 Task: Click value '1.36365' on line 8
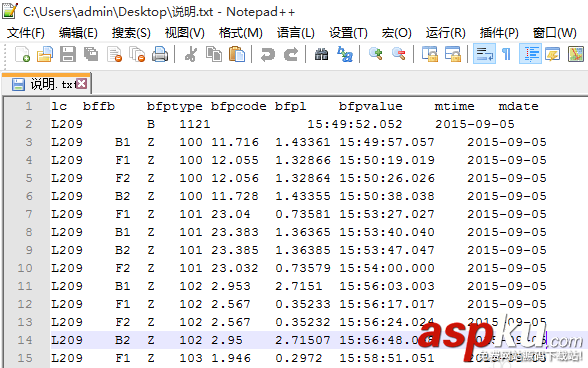(x=303, y=232)
